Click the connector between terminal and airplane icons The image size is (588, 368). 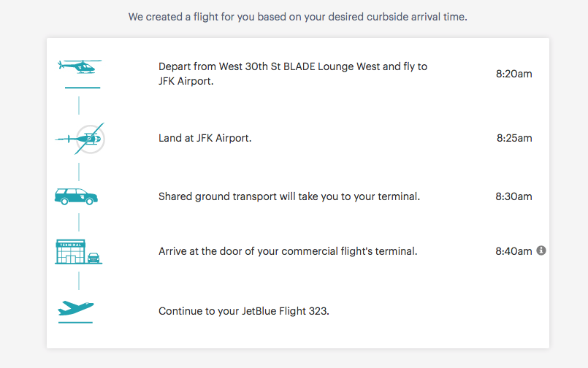(x=79, y=280)
